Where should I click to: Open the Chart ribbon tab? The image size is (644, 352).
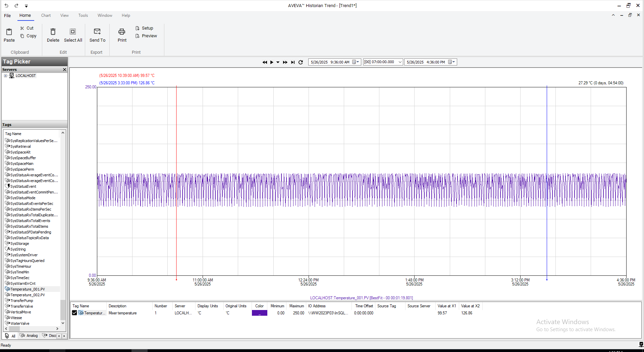coord(46,15)
